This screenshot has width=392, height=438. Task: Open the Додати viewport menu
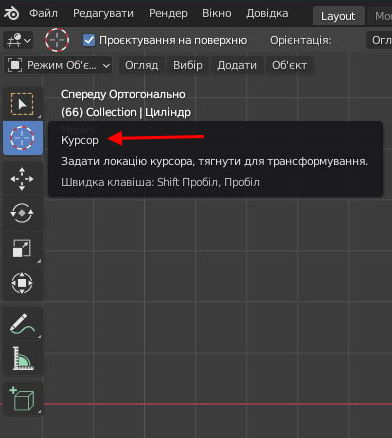[237, 65]
